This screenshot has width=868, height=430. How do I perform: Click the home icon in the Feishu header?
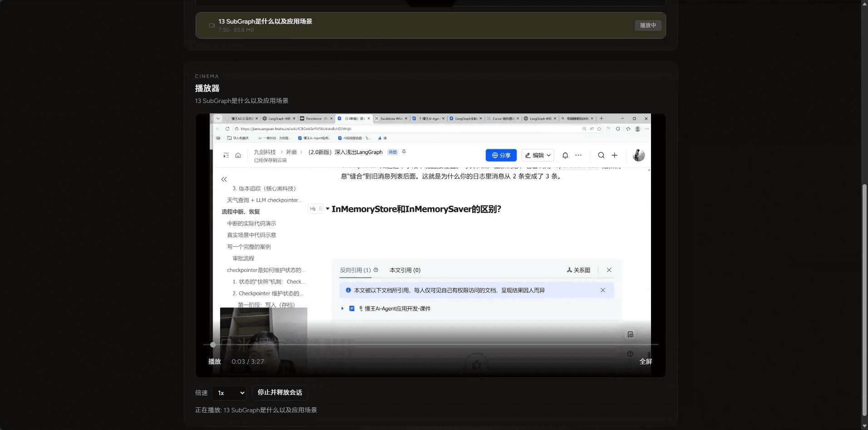click(238, 155)
